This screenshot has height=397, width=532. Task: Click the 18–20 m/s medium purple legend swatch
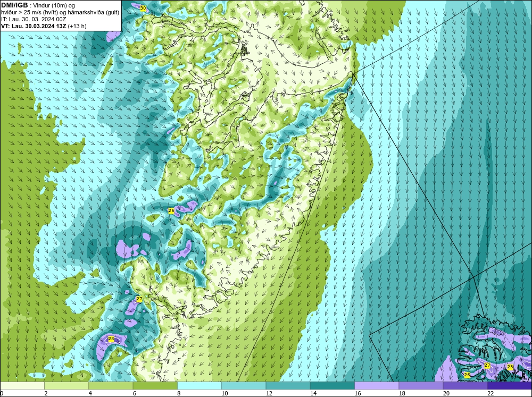(x=421, y=385)
